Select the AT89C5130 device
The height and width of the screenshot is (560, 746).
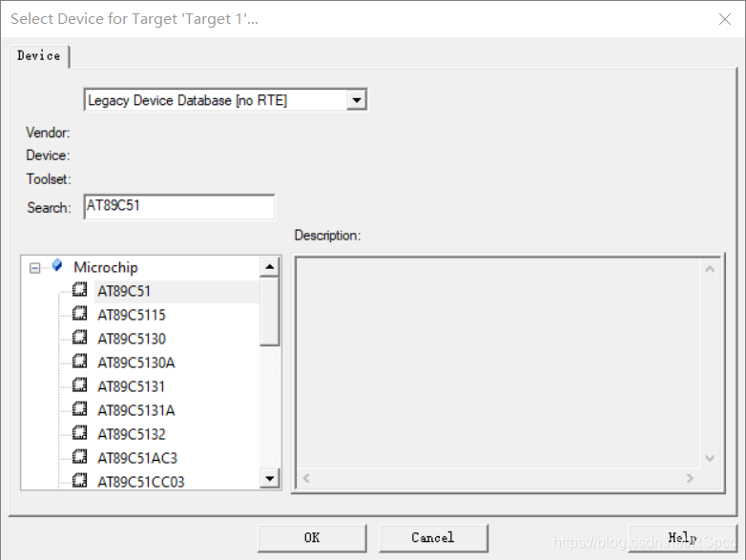pyautogui.click(x=132, y=339)
